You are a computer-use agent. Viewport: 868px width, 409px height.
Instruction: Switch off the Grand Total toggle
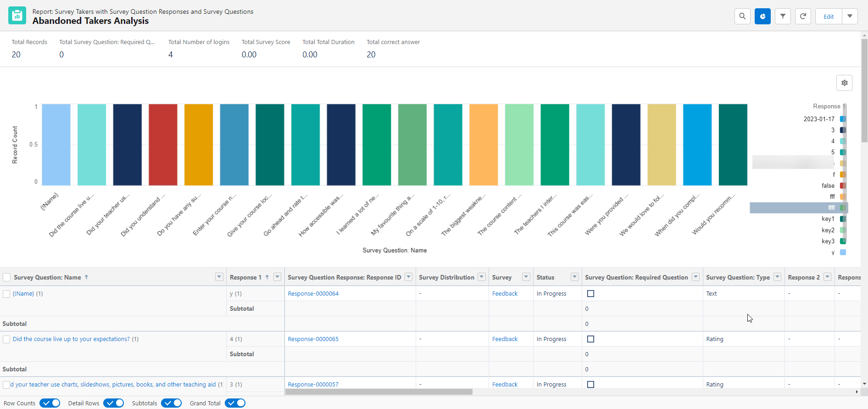235,403
